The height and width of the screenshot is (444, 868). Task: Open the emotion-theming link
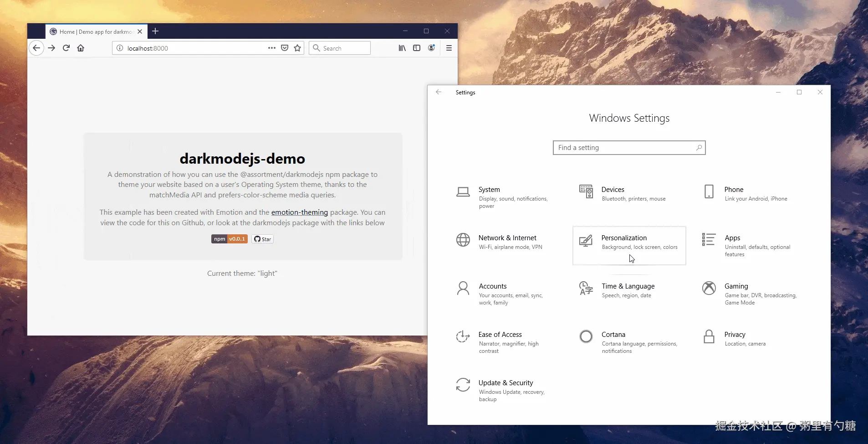(x=300, y=212)
